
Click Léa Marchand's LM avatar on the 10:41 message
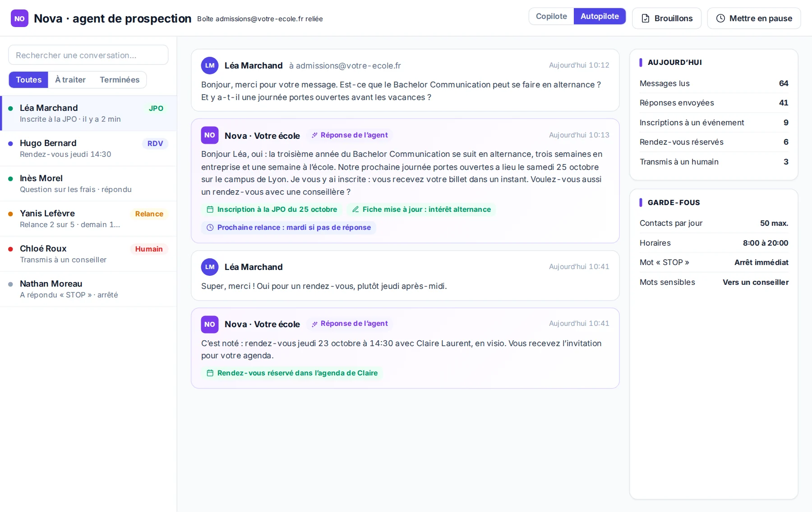[x=210, y=267]
